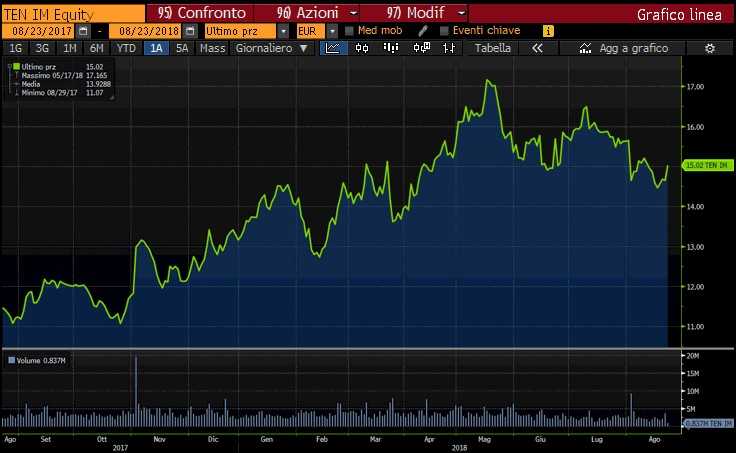736x453 pixels.
Task: Click the 0.837M TEN IM volume tag
Action: [x=707, y=423]
